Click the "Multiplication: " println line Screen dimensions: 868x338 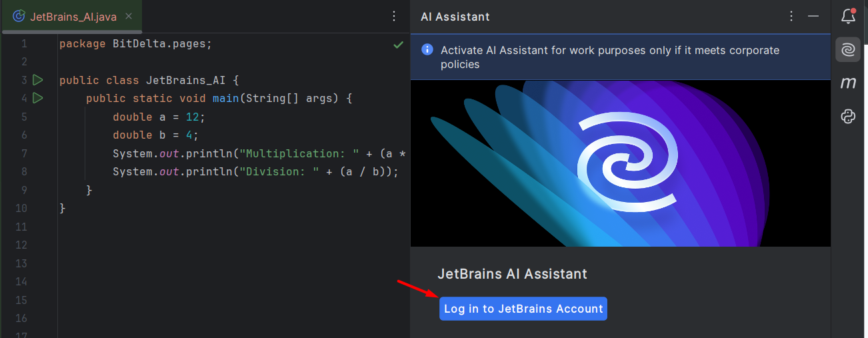[260, 153]
